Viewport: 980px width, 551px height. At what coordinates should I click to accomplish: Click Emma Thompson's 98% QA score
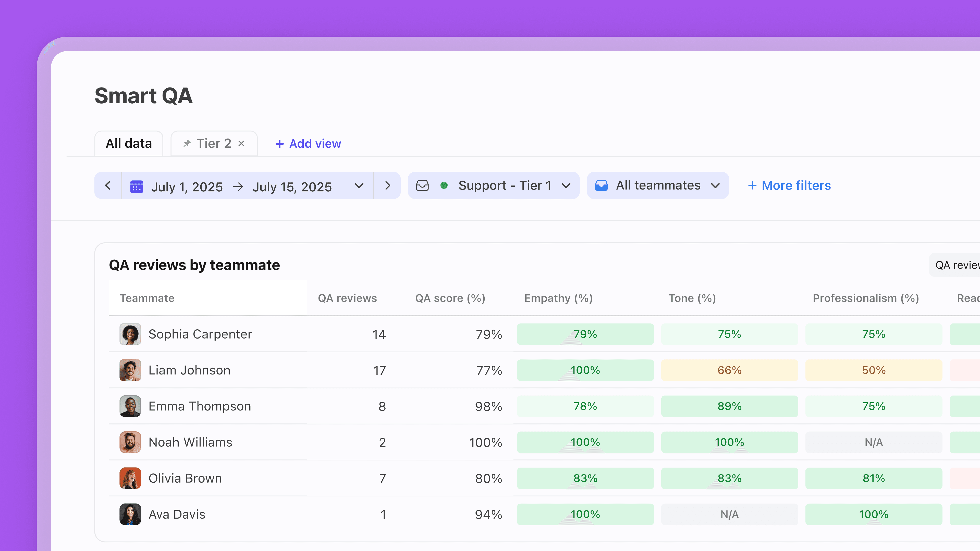(x=488, y=407)
